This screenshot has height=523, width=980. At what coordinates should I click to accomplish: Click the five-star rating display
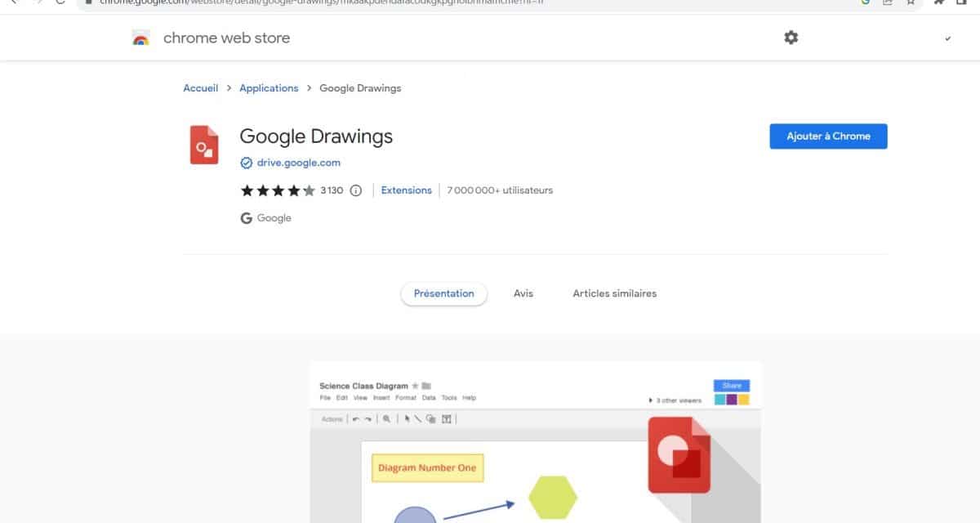point(278,190)
